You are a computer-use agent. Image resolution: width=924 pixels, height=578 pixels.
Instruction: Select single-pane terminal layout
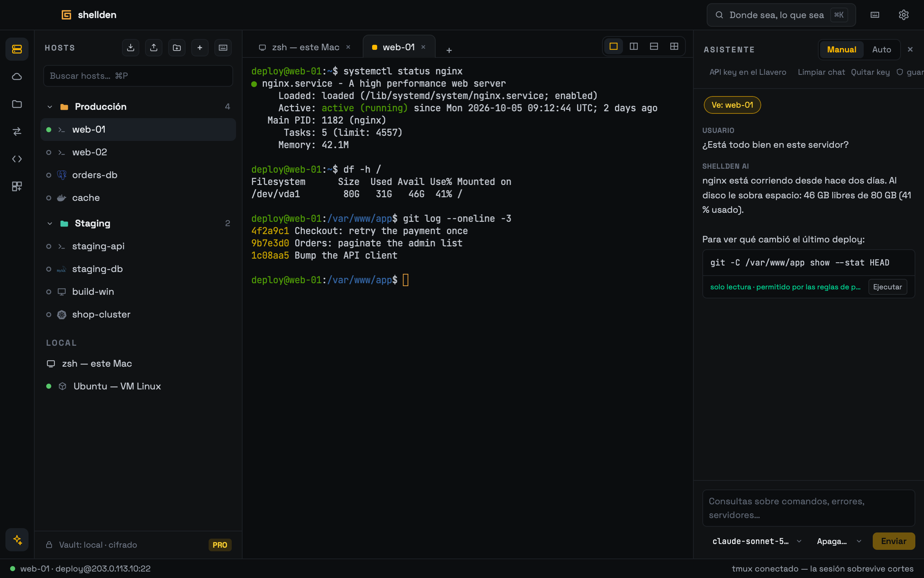(614, 47)
